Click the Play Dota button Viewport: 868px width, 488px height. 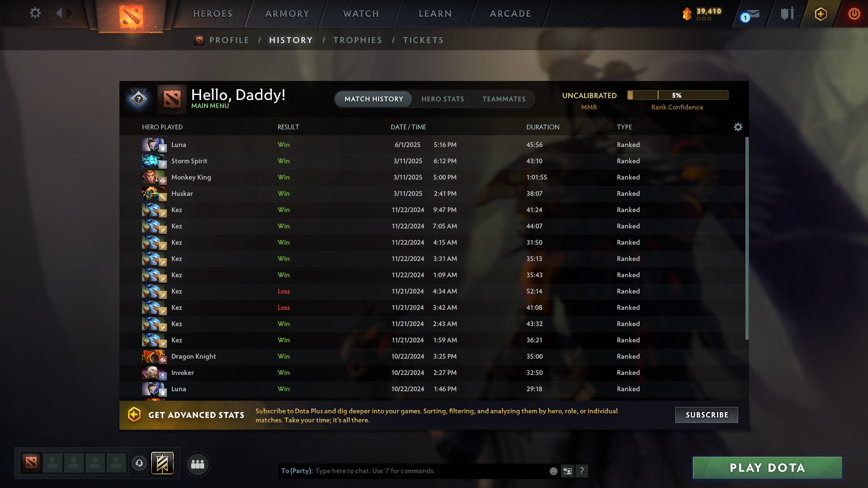[x=767, y=468]
